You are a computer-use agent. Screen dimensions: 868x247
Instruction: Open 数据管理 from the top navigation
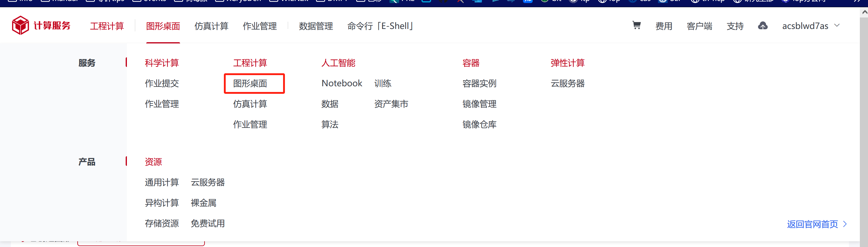coord(316,26)
